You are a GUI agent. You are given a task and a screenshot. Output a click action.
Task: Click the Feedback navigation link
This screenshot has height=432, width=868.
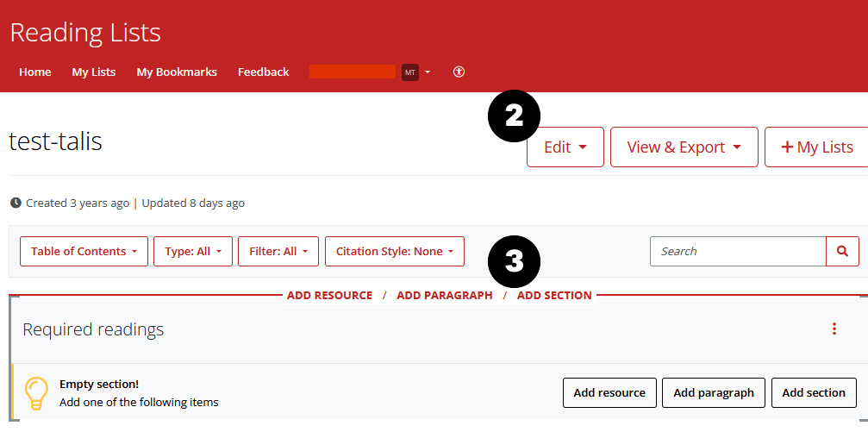pos(263,72)
